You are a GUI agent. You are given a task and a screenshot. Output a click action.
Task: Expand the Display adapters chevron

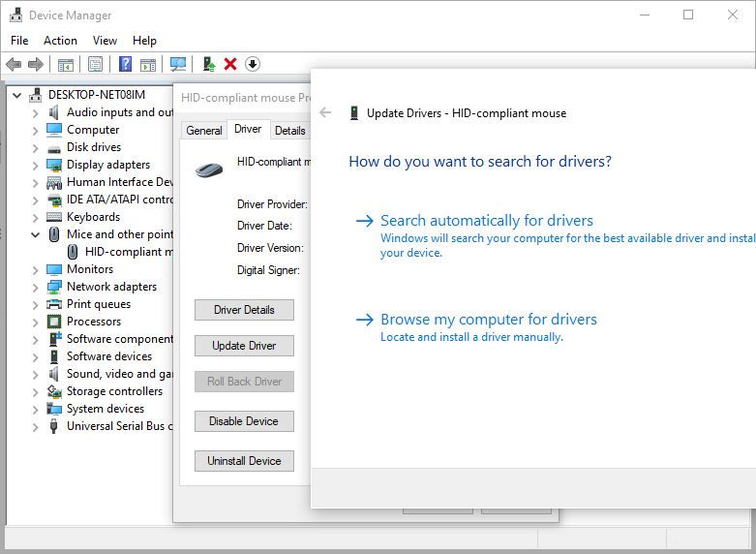pos(35,165)
